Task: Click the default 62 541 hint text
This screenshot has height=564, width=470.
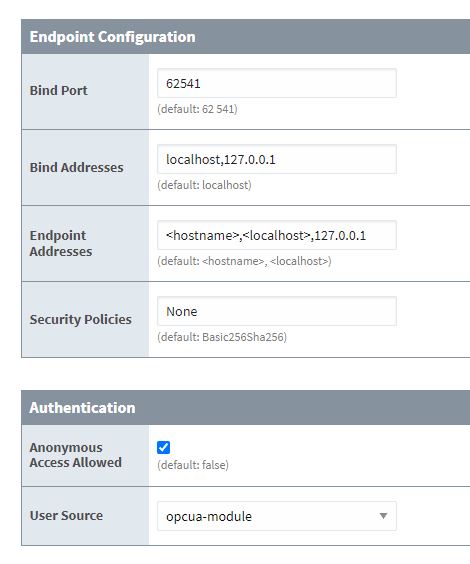Action: tap(197, 109)
